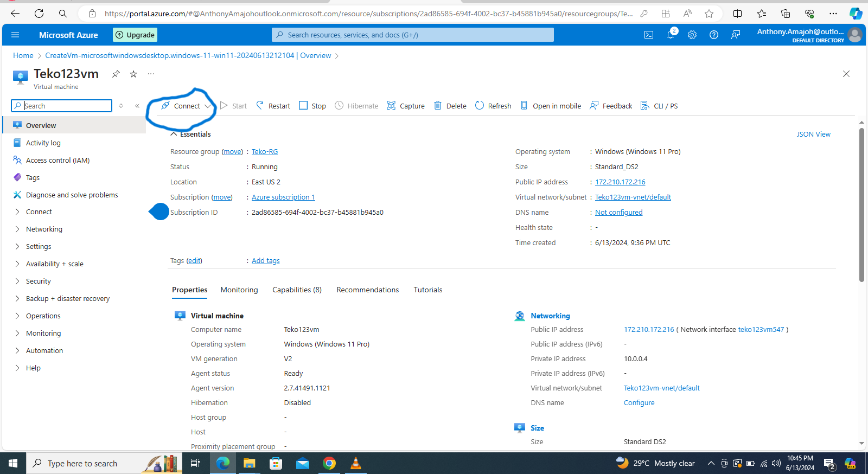
Task: Open more options ellipsis beside Teko123vm
Action: pos(151,74)
